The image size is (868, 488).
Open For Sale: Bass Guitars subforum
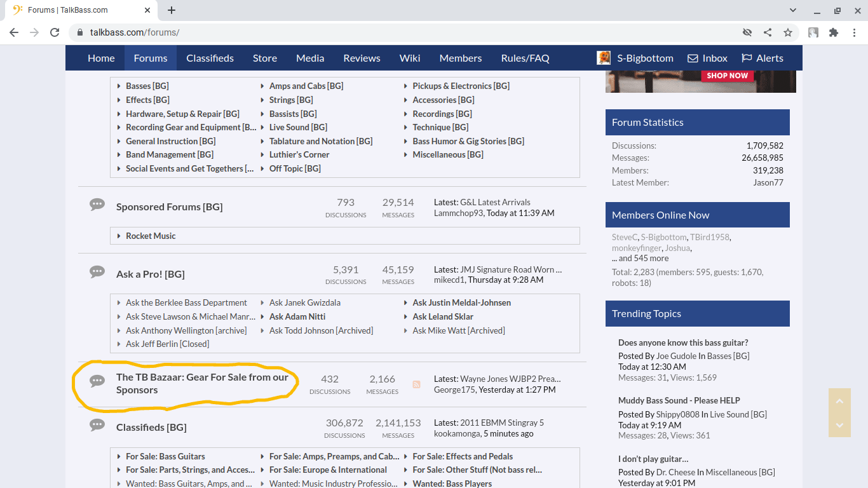coord(165,456)
